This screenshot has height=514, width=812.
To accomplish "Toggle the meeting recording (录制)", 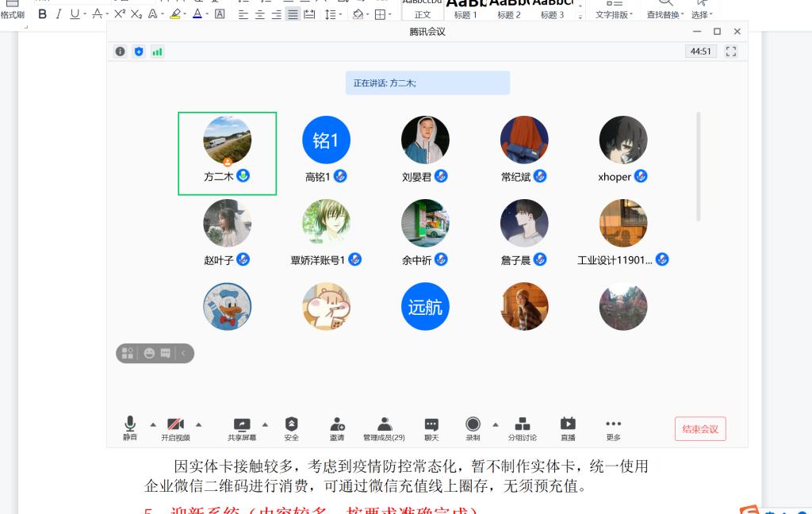I will (x=473, y=428).
